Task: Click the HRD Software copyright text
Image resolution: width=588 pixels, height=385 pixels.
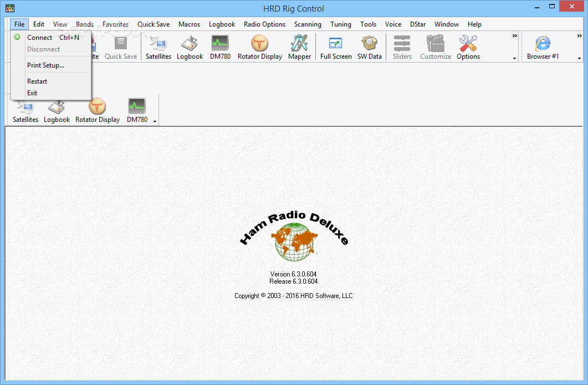Action: pyautogui.click(x=293, y=296)
